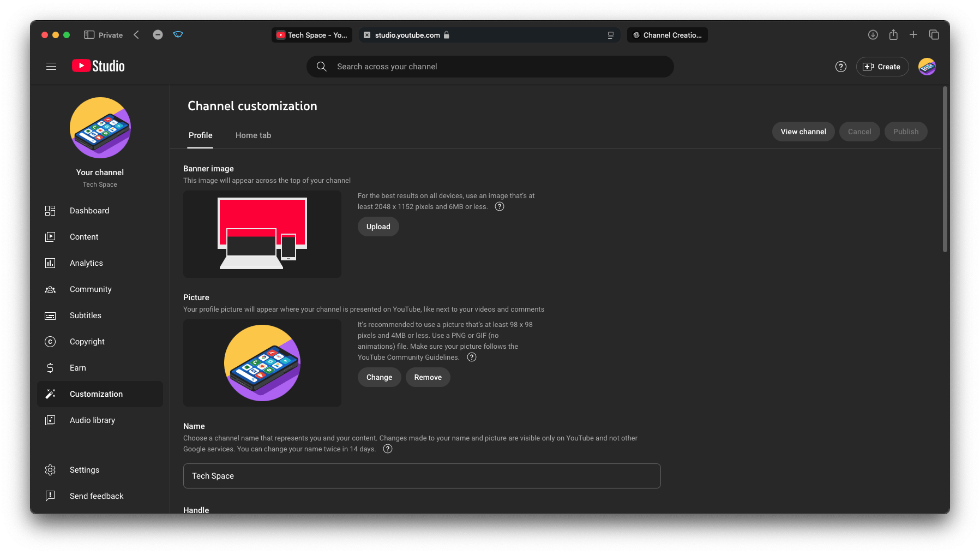Switch to the Home tab

[x=253, y=135]
